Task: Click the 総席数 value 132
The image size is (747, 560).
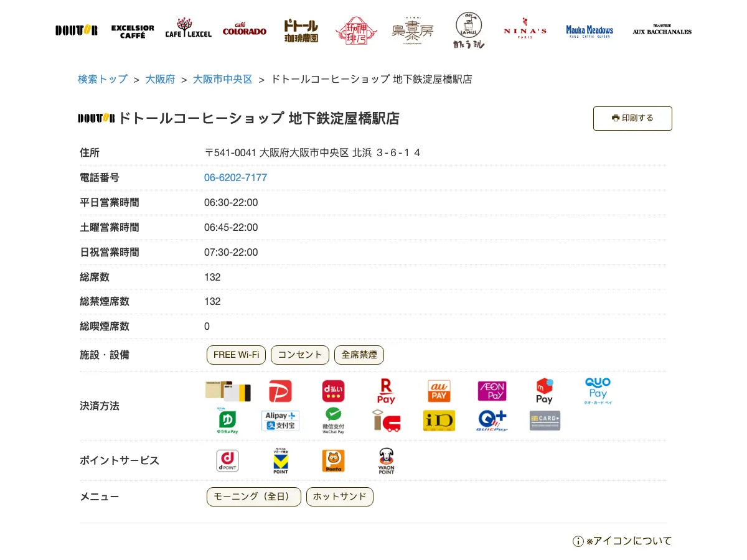Action: (x=212, y=278)
